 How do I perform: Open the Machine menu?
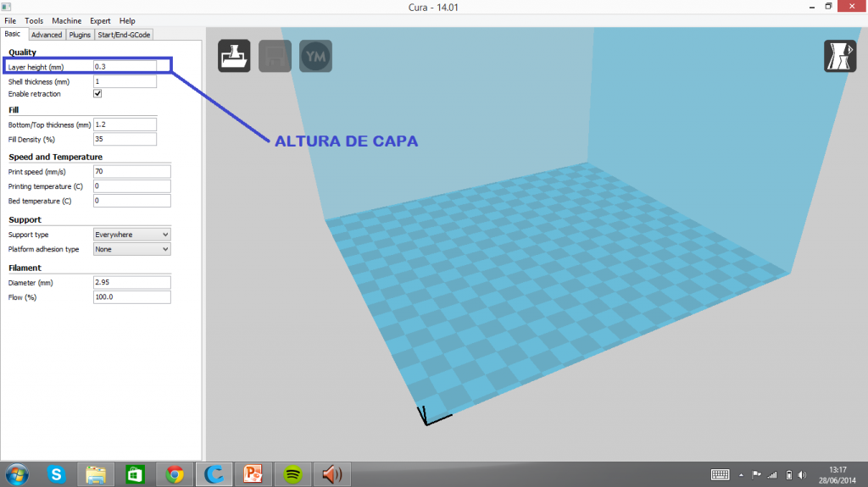point(67,20)
